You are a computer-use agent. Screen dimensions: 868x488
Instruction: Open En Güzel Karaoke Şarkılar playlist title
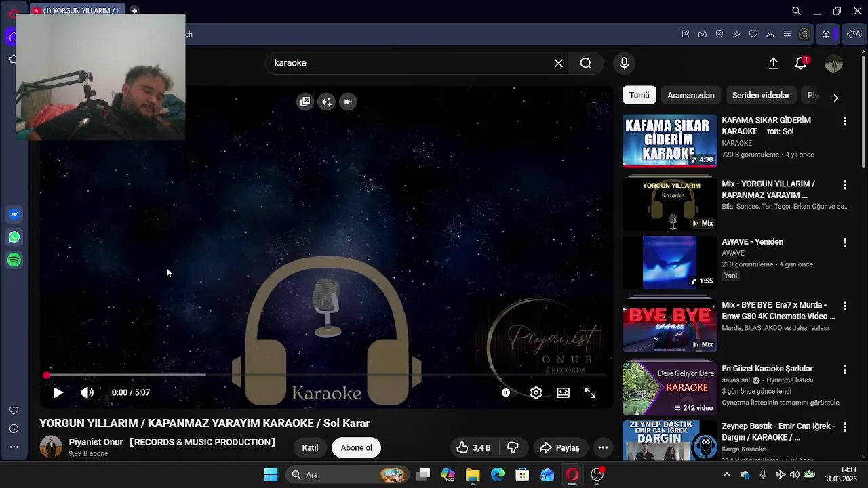click(767, 369)
